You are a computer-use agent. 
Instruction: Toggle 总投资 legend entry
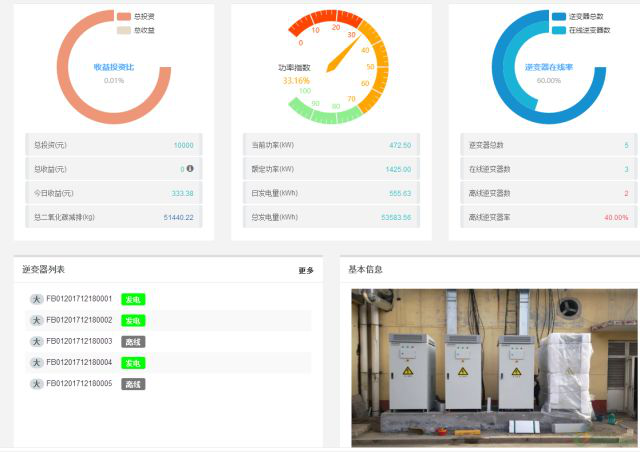pyautogui.click(x=136, y=16)
